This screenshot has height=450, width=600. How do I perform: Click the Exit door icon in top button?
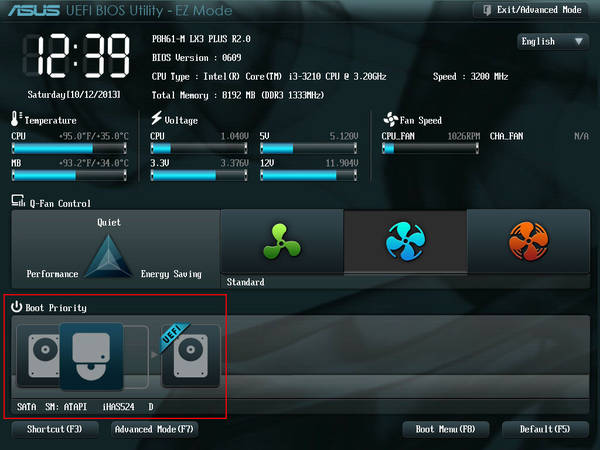tap(487, 10)
